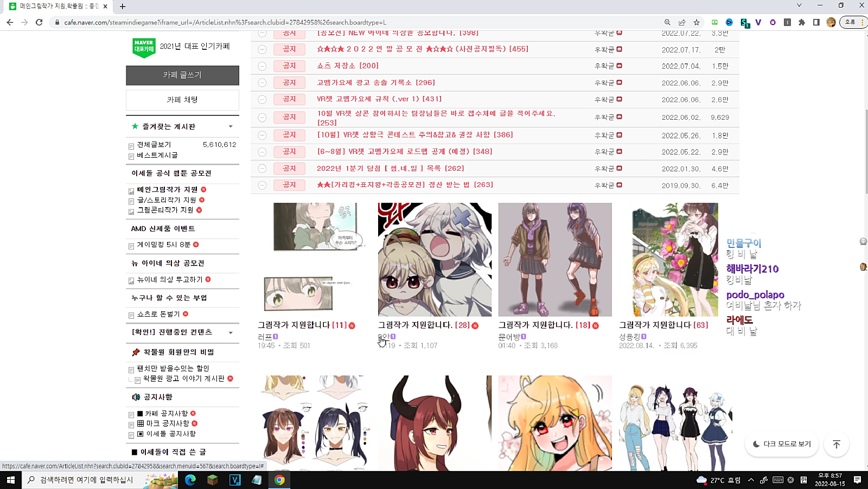Open author 성용킹 profile link
Image resolution: width=868 pixels, height=489 pixels.
coord(629,337)
